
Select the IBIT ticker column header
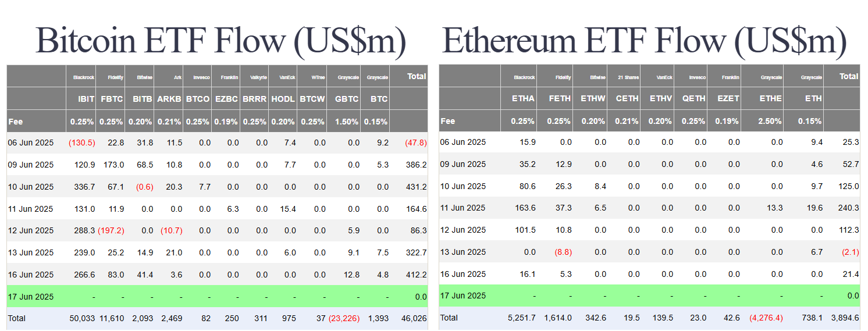86,99
